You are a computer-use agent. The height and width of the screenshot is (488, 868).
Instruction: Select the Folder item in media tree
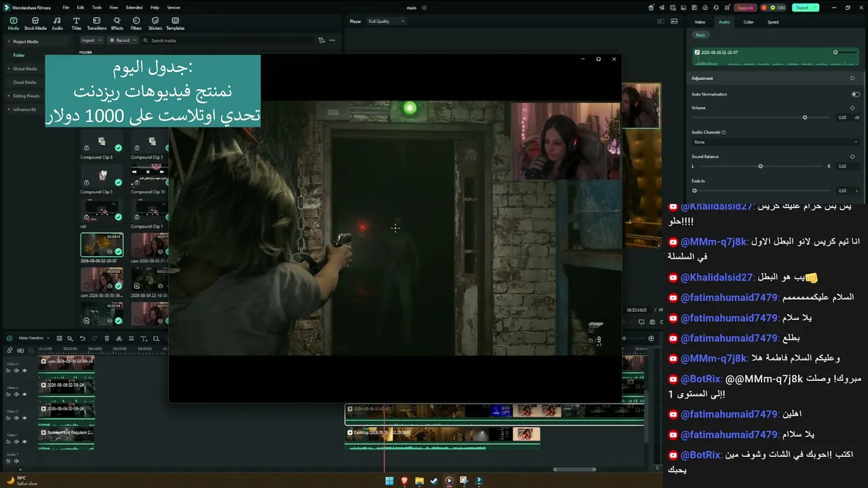click(x=19, y=55)
